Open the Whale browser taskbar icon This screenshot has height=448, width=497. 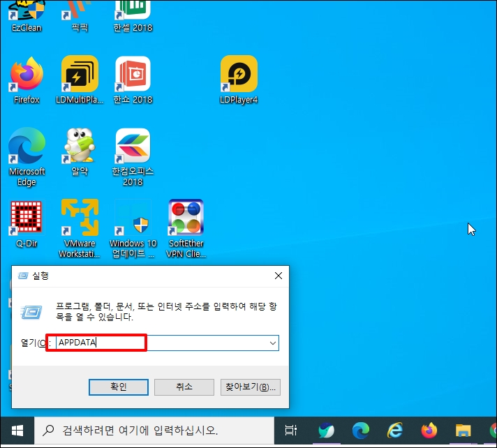(x=327, y=431)
